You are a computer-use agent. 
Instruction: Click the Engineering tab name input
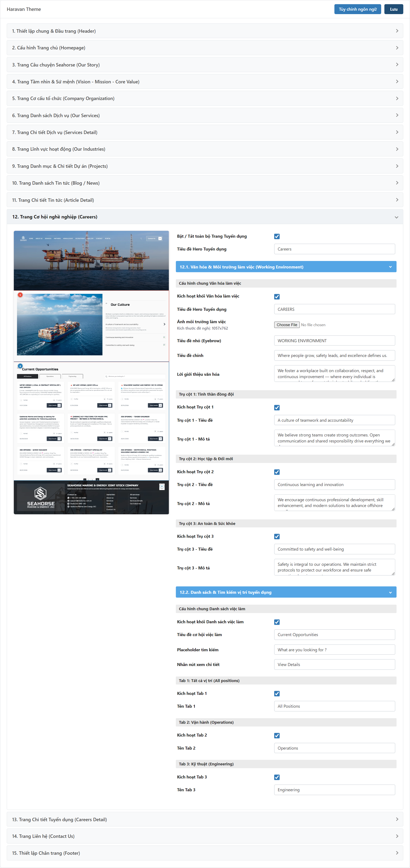tap(334, 790)
